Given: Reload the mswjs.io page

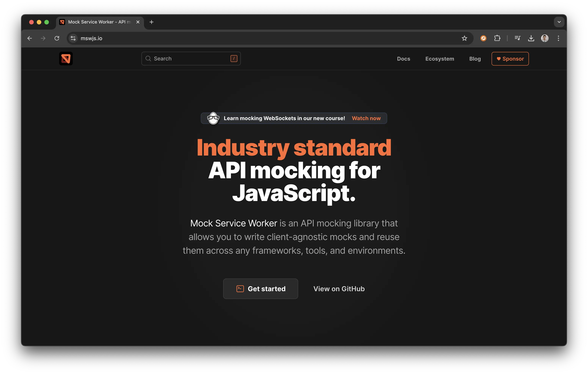Looking at the screenshot, I should click(x=57, y=38).
